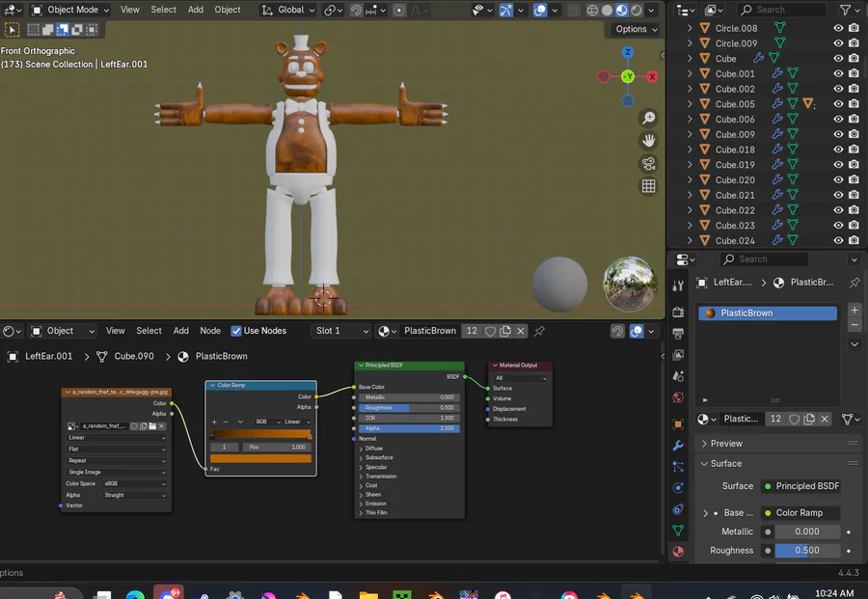Open the Physics properties tab
Viewport: 868px width, 599px height.
(x=678, y=488)
